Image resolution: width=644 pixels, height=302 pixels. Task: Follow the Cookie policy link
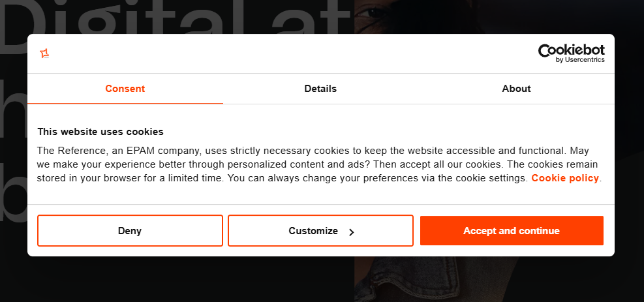(x=565, y=178)
